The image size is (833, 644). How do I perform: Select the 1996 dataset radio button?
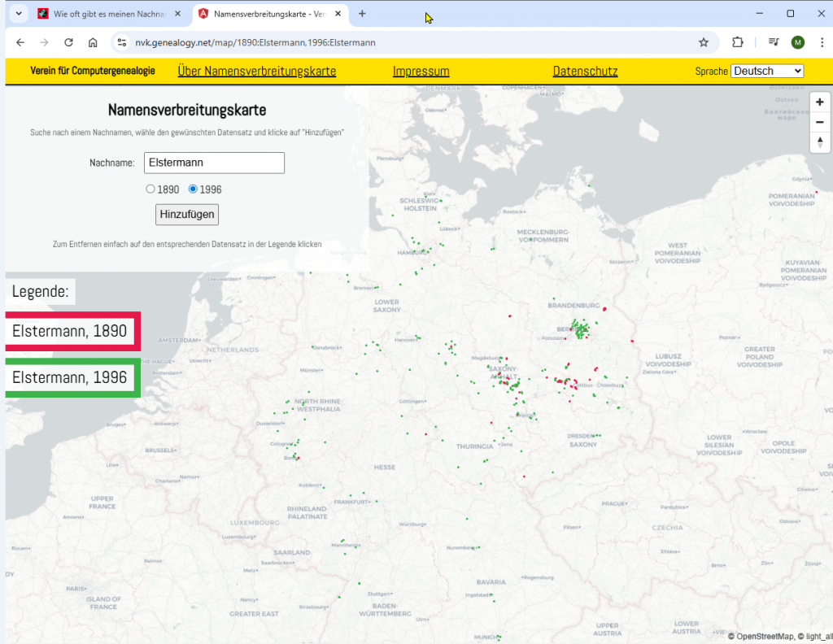pos(193,189)
